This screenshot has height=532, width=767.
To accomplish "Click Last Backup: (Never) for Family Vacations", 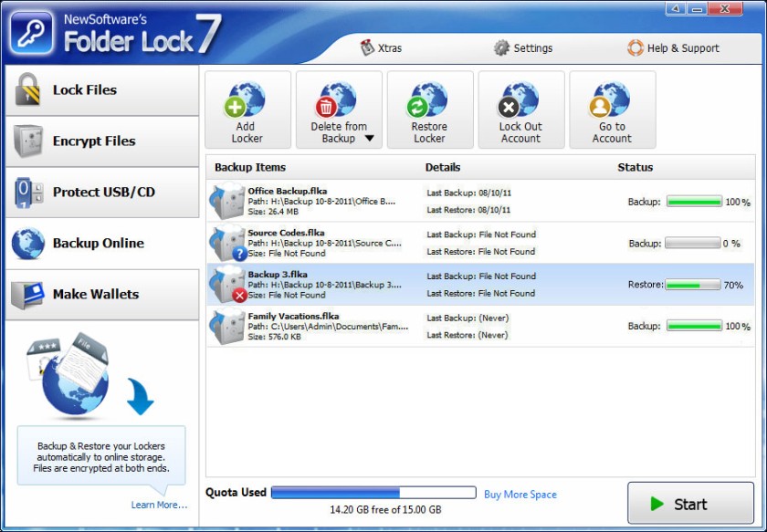I will coord(468,318).
